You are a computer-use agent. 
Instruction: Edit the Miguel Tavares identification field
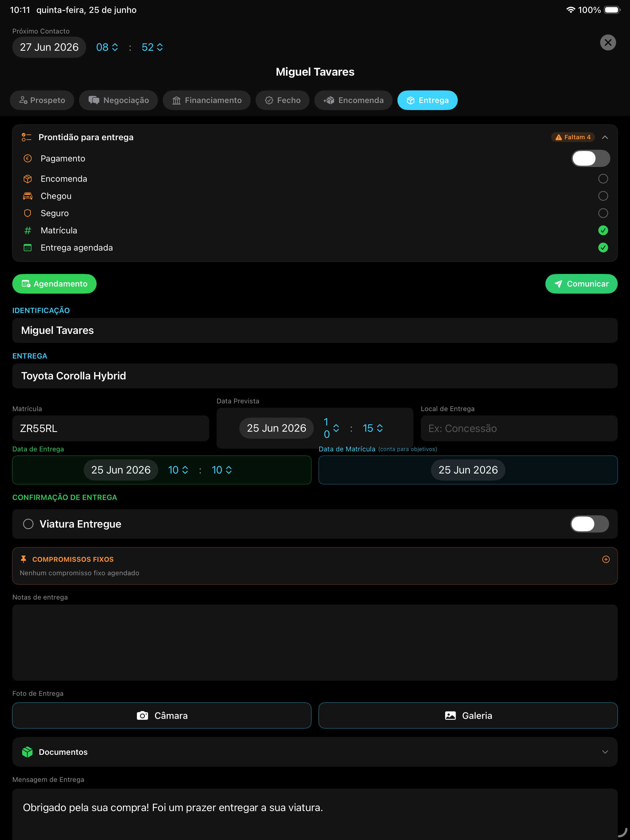315,331
